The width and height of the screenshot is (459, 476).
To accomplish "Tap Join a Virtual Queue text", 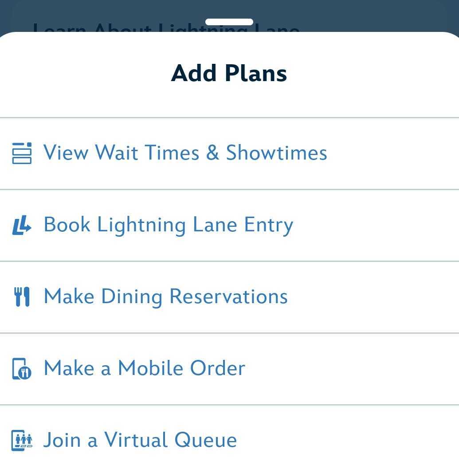I will coord(140,440).
